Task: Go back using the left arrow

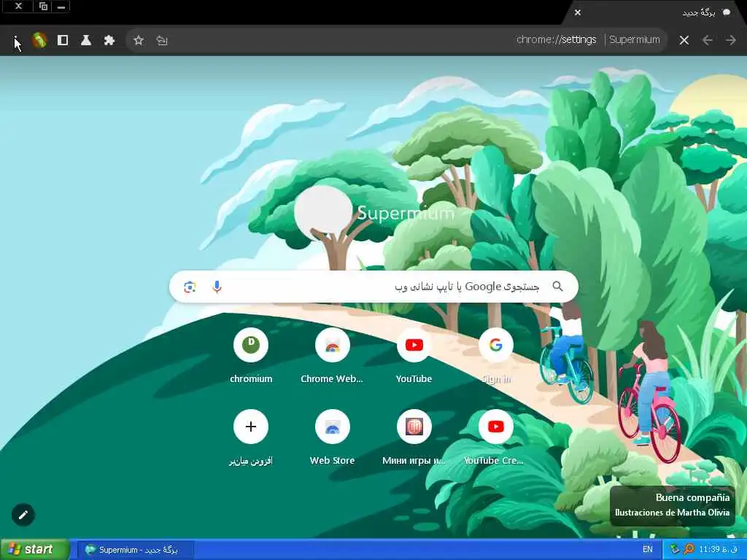Action: coord(708,41)
